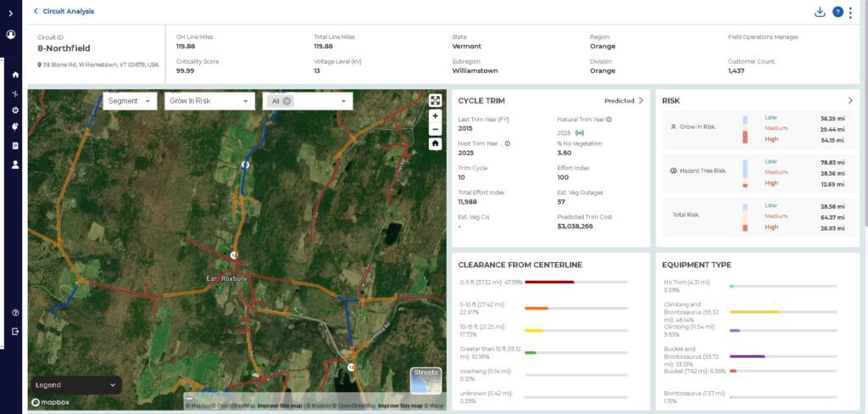Open the reports document icon in sidebar
This screenshot has width=868, height=414.
15,146
